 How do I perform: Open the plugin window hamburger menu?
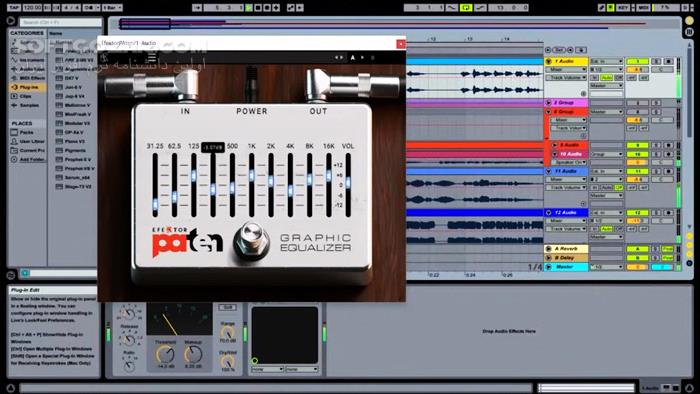tap(152, 58)
